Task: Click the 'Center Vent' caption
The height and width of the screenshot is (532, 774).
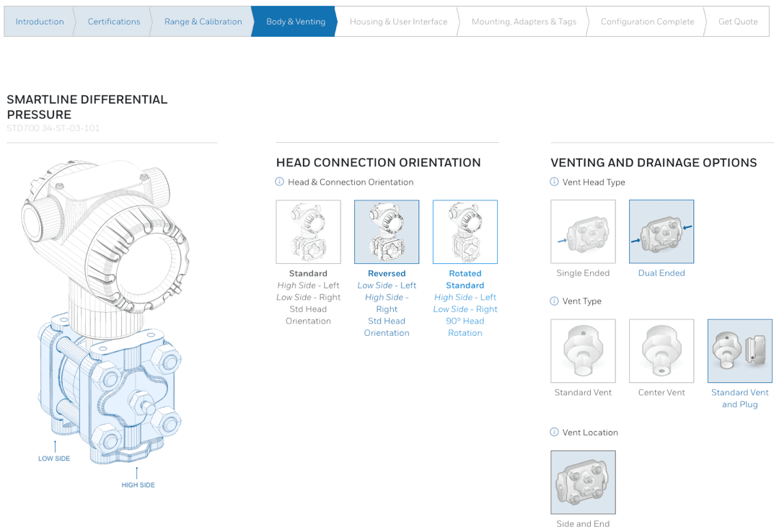Action: click(661, 392)
